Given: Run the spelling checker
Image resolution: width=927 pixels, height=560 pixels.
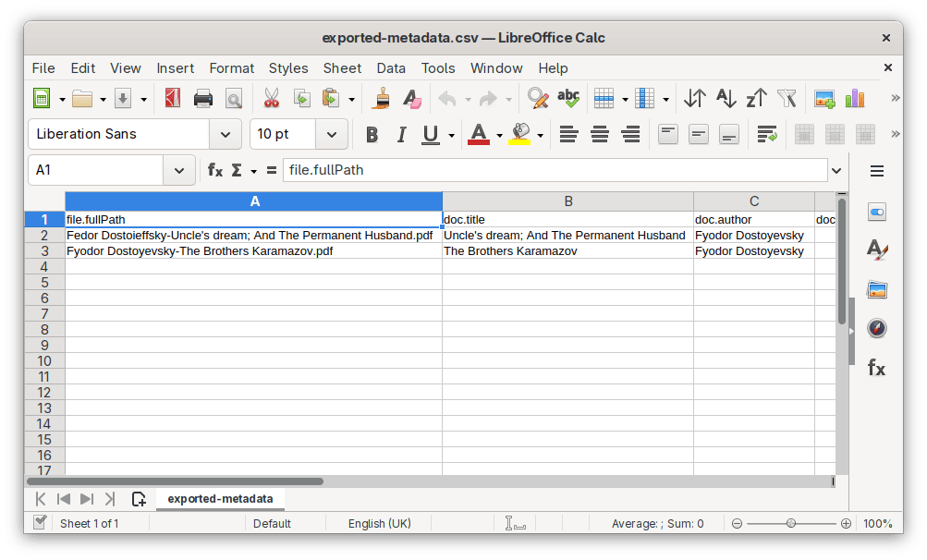Looking at the screenshot, I should 568,97.
